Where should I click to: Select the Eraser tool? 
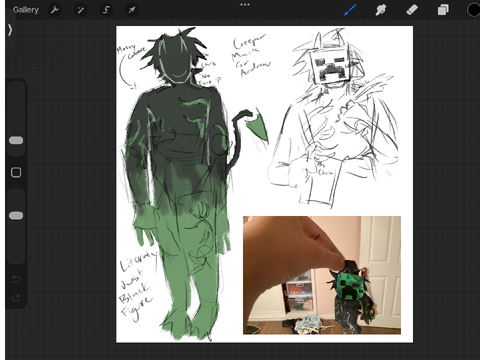click(412, 10)
